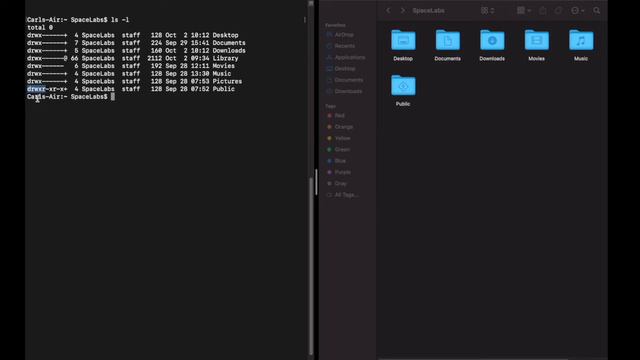The width and height of the screenshot is (640, 360).
Task: Go forward in Finder navigation
Action: point(403,11)
